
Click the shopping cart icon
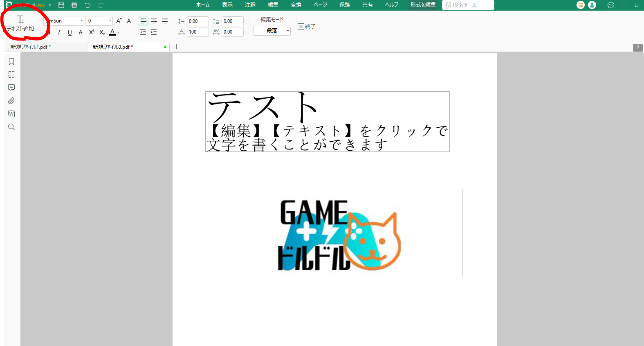coord(581,5)
